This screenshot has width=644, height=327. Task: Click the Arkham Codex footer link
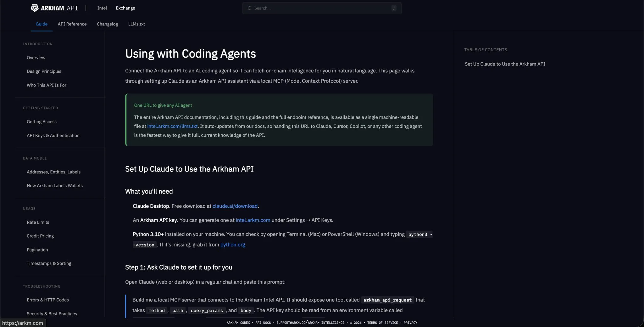click(238, 323)
